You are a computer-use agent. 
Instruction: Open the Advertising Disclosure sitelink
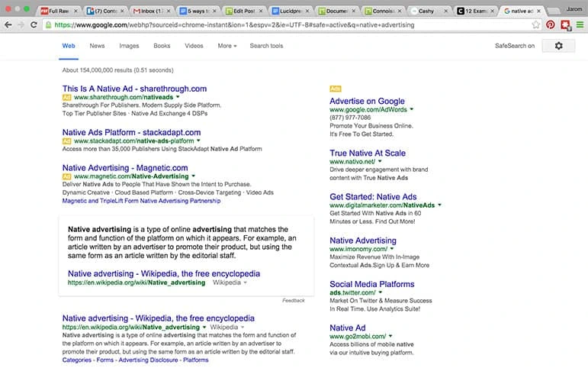click(x=148, y=360)
